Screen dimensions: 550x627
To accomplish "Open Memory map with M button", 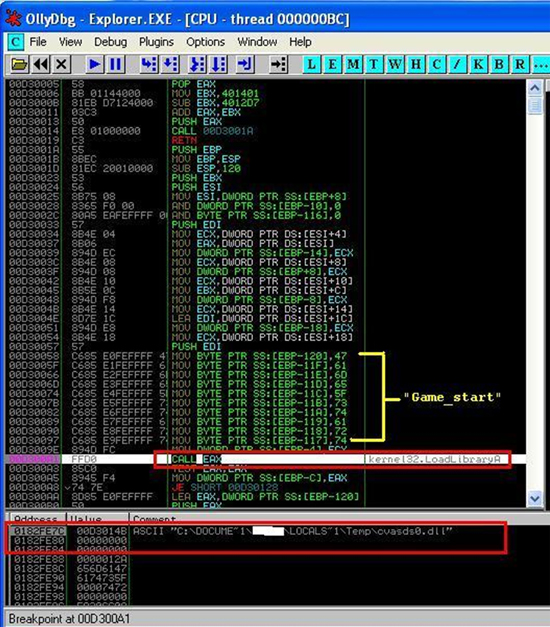I will point(354,64).
